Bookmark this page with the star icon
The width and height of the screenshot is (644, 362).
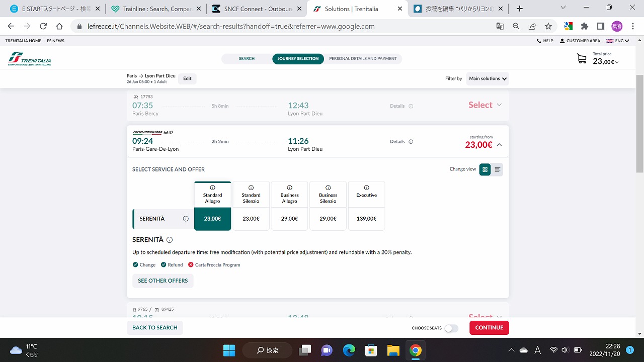tap(548, 26)
